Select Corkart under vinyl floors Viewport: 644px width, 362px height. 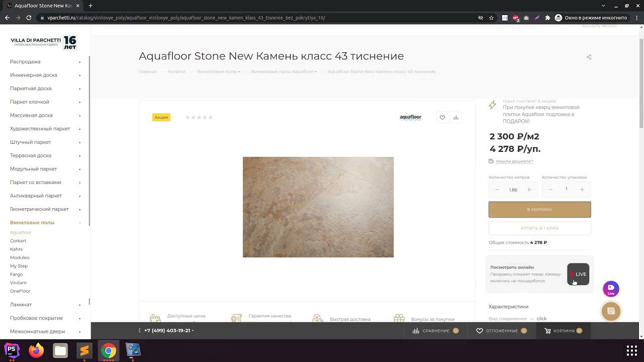[18, 241]
